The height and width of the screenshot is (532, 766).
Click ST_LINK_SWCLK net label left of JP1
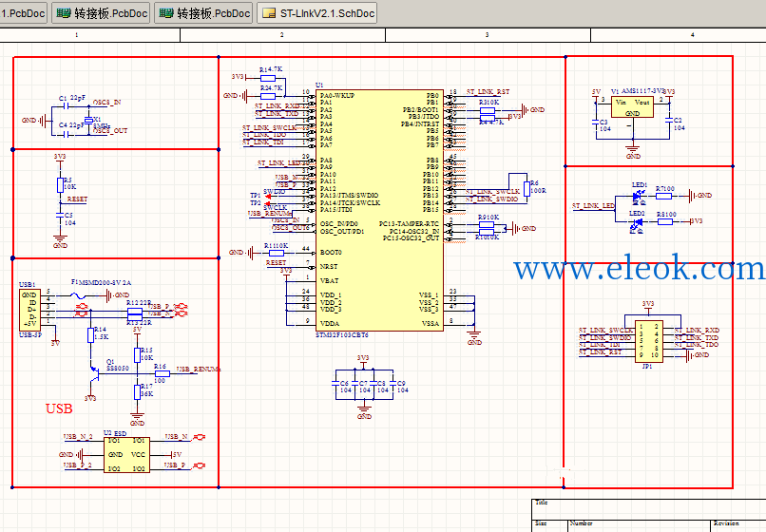pyautogui.click(x=605, y=331)
